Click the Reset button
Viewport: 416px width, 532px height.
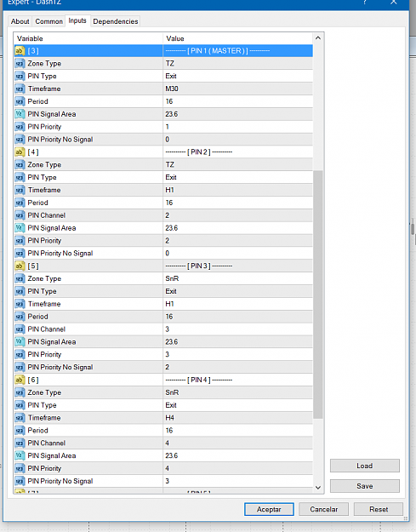379,509
